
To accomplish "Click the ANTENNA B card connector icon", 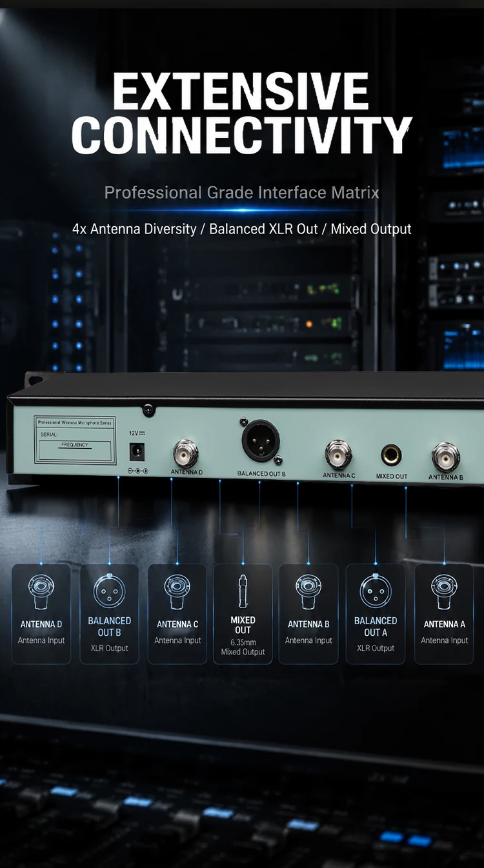I will click(x=308, y=593).
